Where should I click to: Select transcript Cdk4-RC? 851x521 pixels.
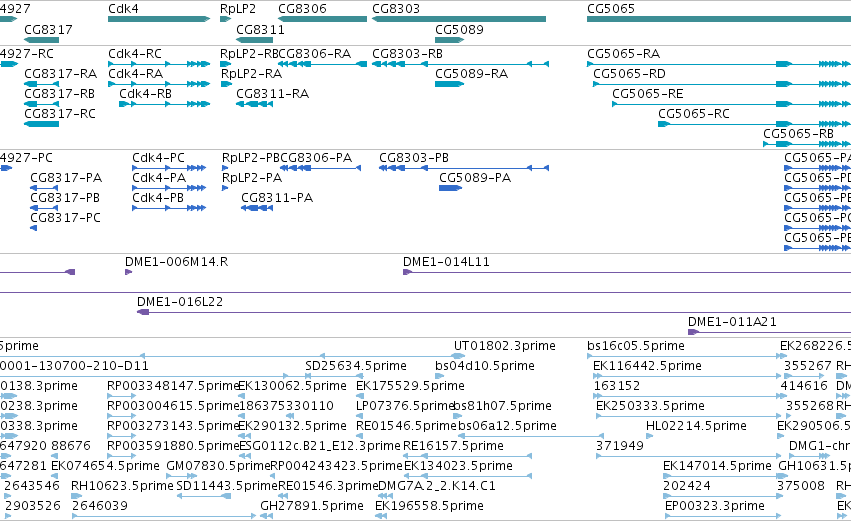(x=159, y=64)
